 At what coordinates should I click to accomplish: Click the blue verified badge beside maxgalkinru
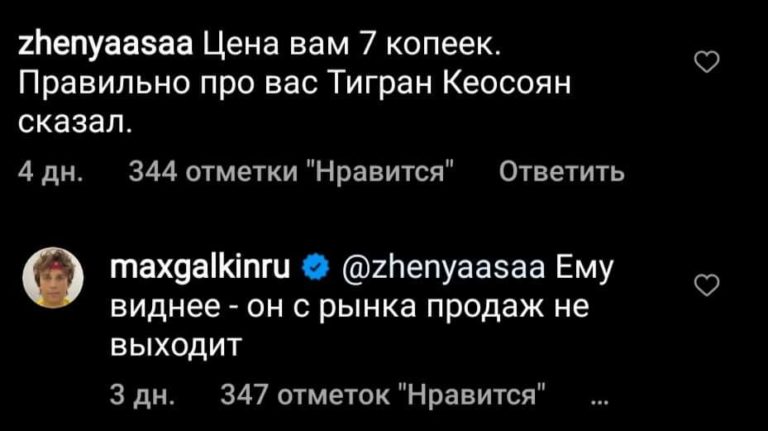coord(314,267)
